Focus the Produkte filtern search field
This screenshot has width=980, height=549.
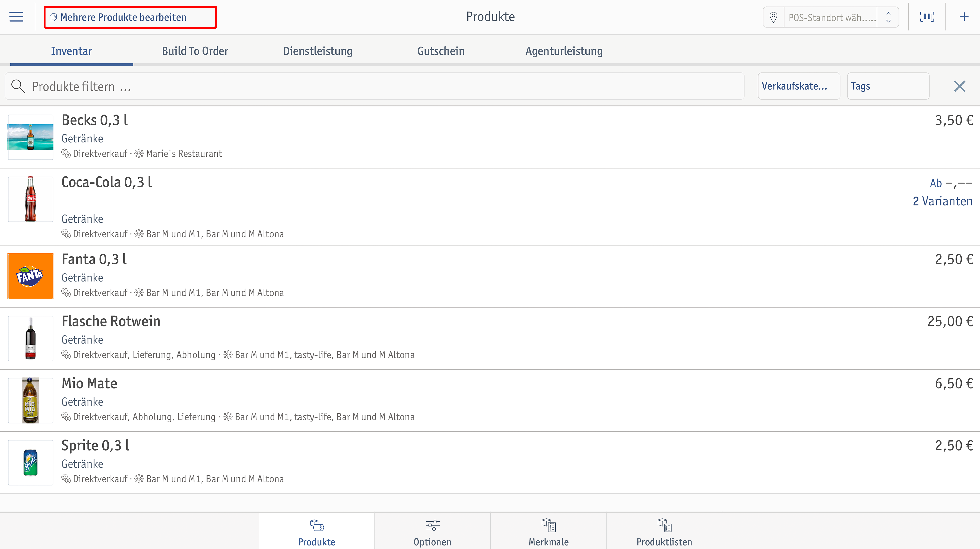tap(374, 86)
